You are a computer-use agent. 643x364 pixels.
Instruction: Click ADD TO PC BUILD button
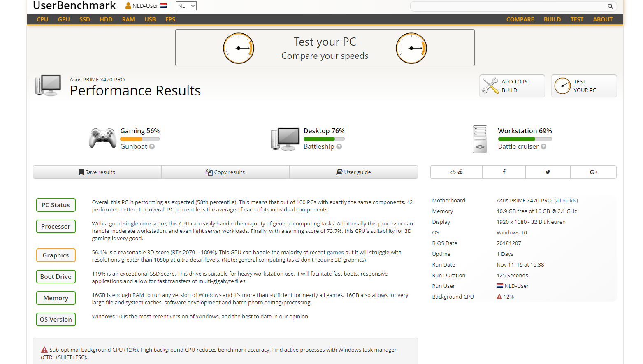pyautogui.click(x=512, y=86)
